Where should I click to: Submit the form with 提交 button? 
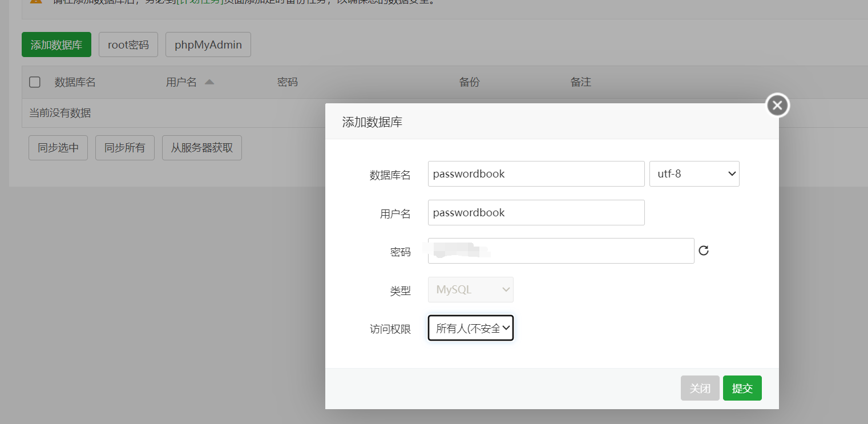click(x=742, y=388)
